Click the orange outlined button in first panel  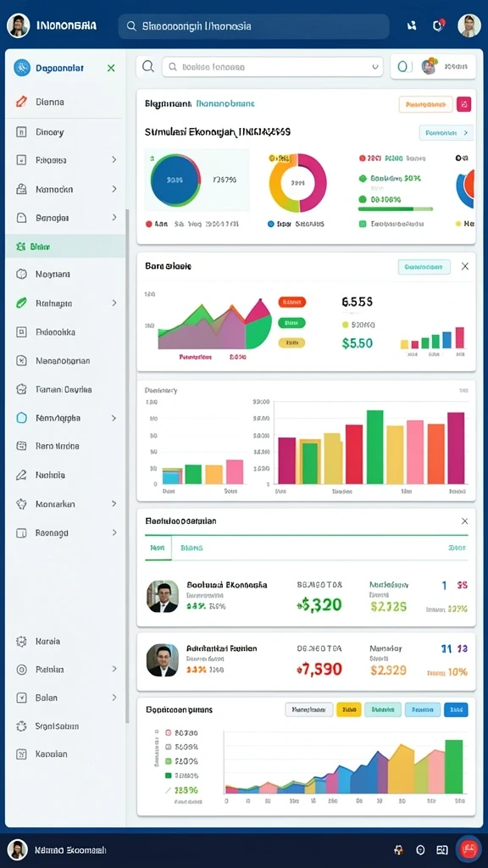425,104
